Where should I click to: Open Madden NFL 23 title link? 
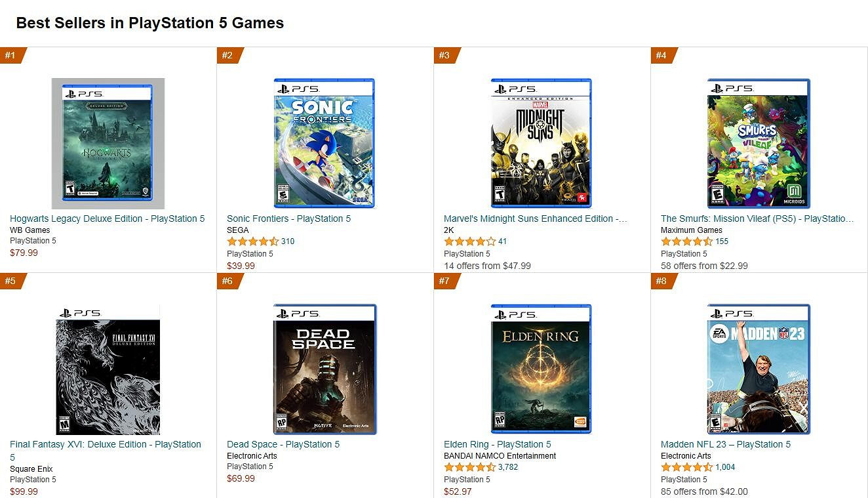click(x=726, y=444)
